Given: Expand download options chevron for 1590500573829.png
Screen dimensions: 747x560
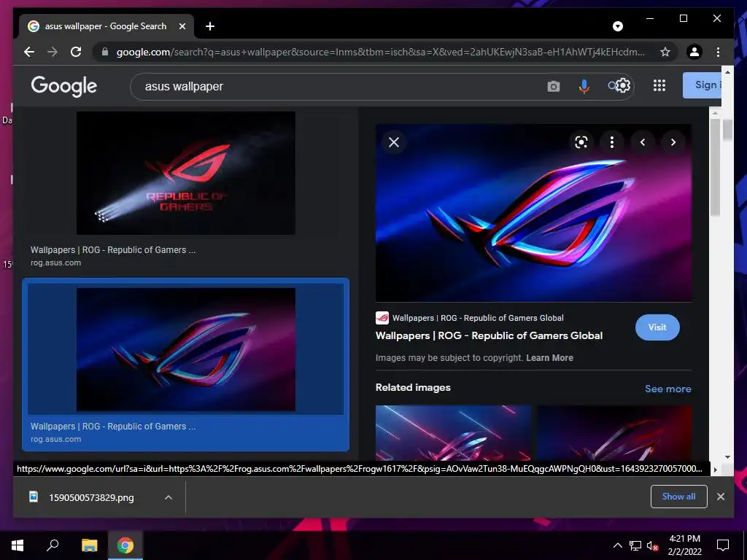Looking at the screenshot, I should (x=169, y=497).
